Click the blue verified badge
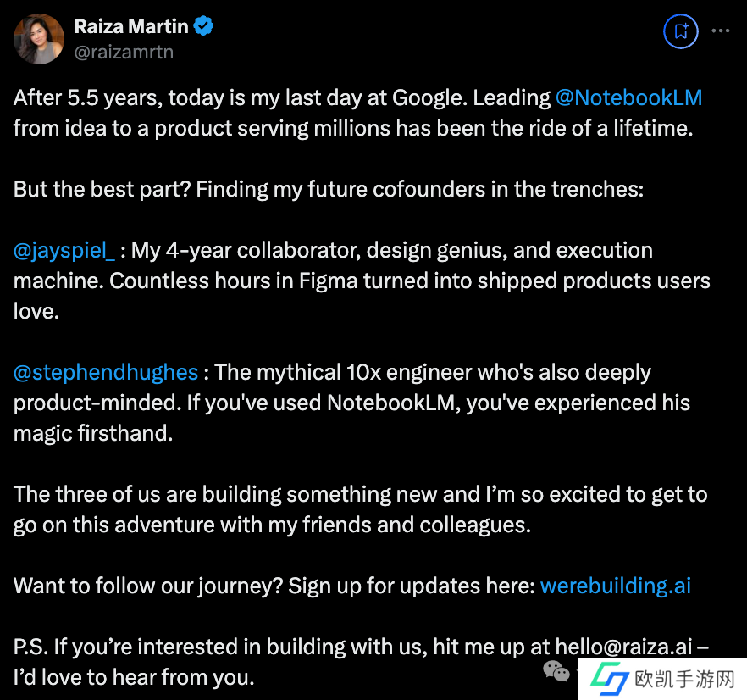 [x=204, y=26]
